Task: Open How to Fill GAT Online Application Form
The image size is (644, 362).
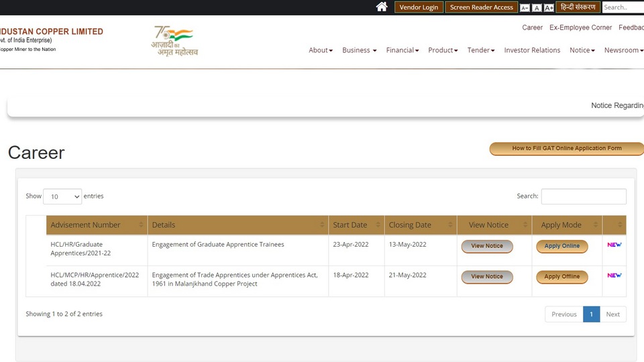Action: pos(566,149)
